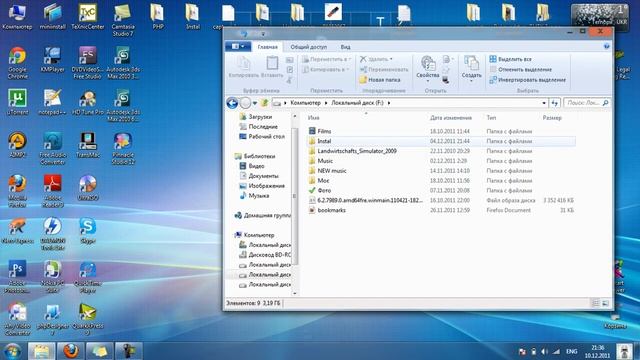
Task: Launch the TeXnicCenter desktop shortcut
Action: pos(88,16)
